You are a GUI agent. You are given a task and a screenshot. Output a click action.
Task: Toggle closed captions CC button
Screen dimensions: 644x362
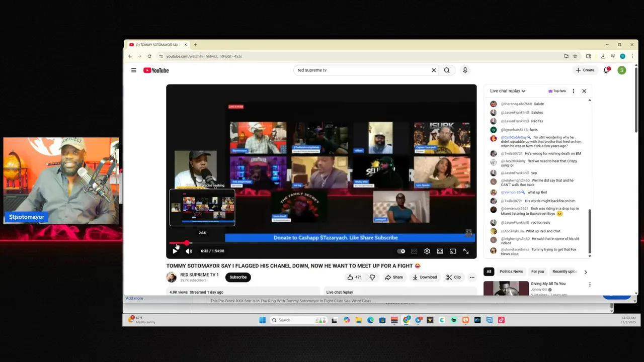click(x=414, y=251)
